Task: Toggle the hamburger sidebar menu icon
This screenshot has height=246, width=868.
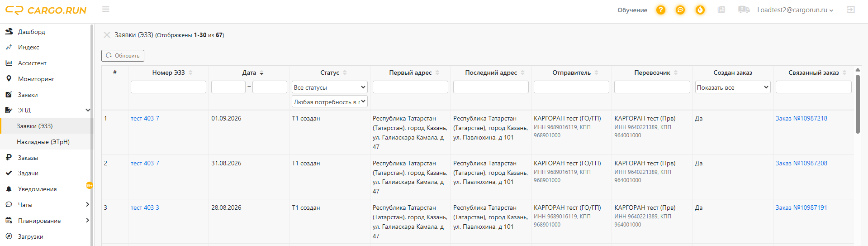Action: pos(106,9)
